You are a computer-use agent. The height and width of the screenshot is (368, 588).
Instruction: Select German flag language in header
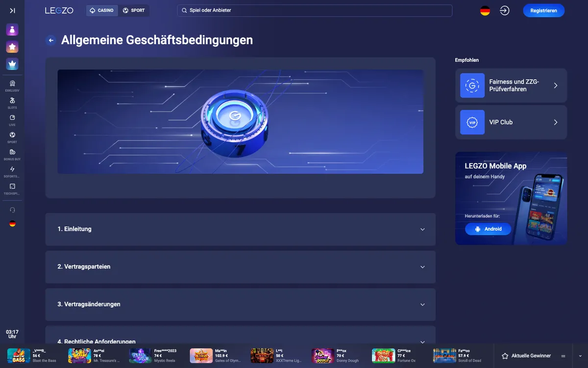coord(485,10)
